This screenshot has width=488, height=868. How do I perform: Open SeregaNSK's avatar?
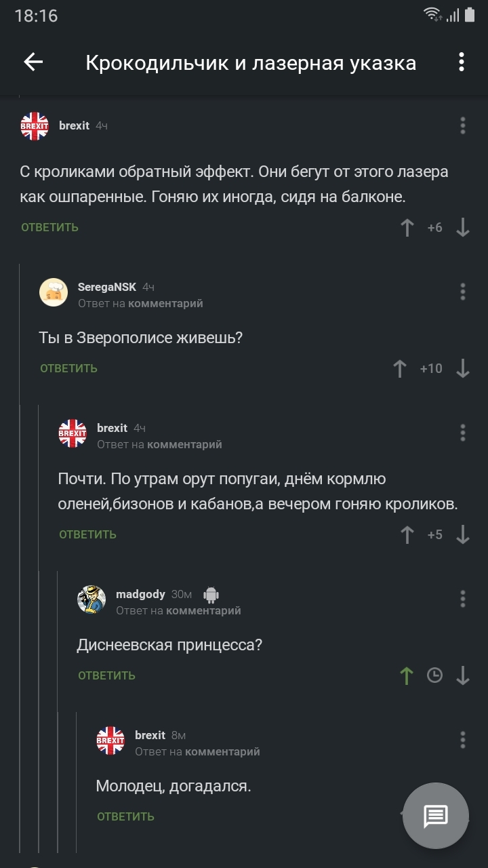coord(54,292)
